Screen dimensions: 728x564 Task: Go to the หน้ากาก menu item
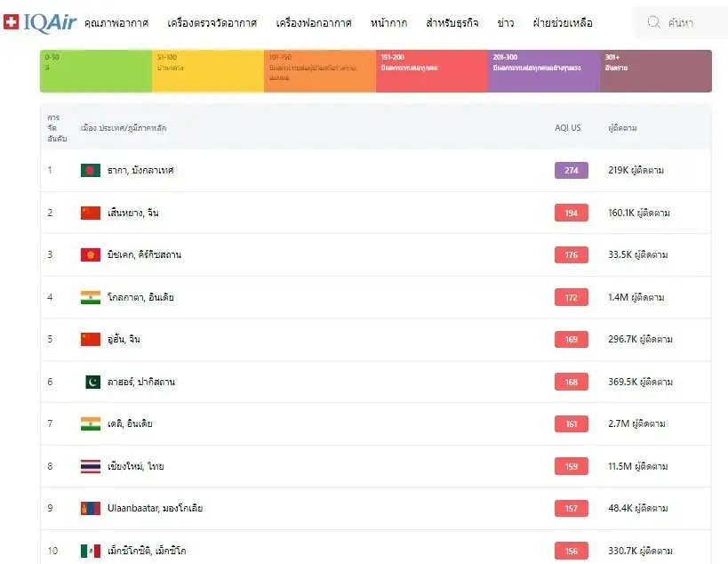(x=388, y=23)
